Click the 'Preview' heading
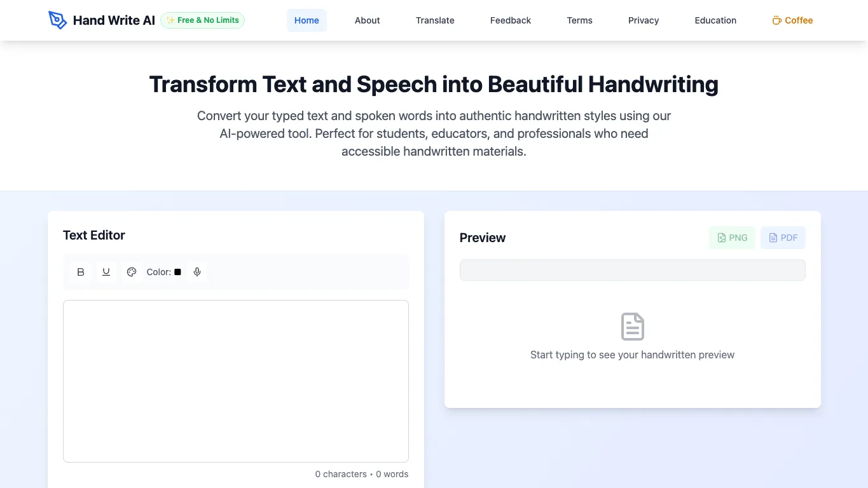868x488 pixels. click(483, 238)
